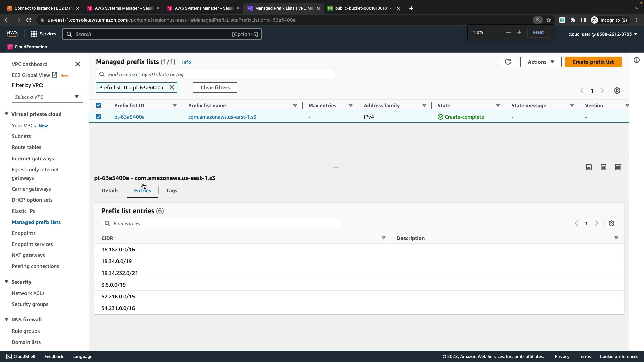This screenshot has height=362, width=644.
Task: Open CloudShell from the footer bar
Action: pyautogui.click(x=20, y=356)
